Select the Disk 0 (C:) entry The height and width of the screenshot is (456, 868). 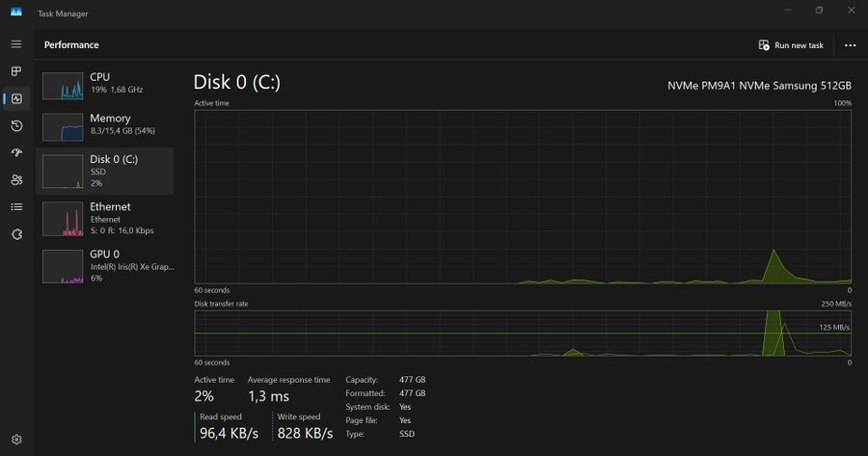pos(104,170)
